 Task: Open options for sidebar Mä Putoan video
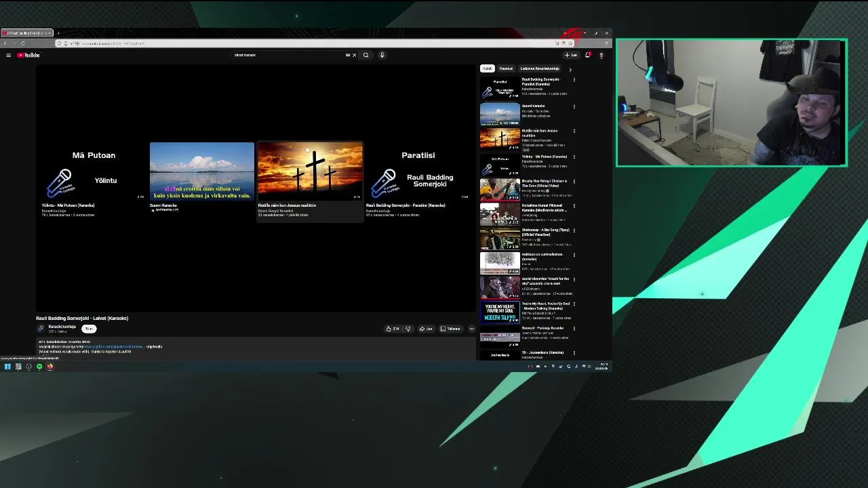click(x=574, y=157)
